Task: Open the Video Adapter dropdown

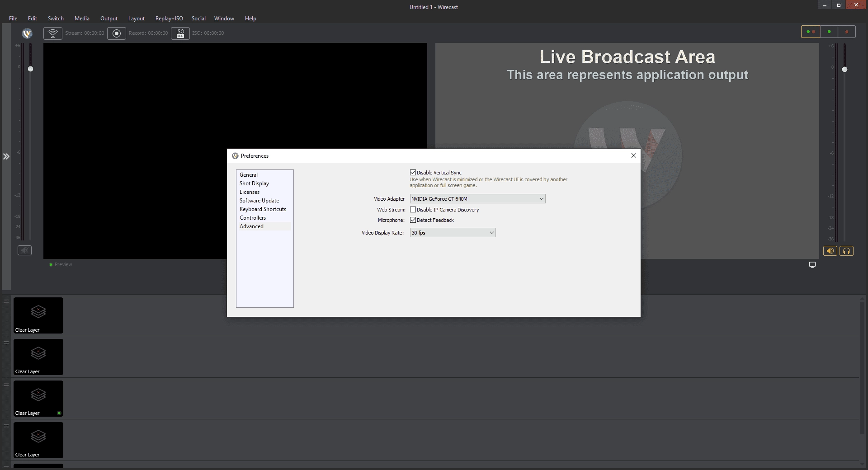Action: pos(477,199)
